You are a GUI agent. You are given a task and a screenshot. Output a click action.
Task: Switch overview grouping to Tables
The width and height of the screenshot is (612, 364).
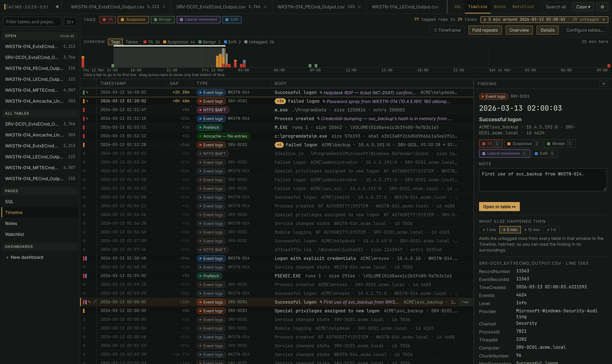pos(132,42)
